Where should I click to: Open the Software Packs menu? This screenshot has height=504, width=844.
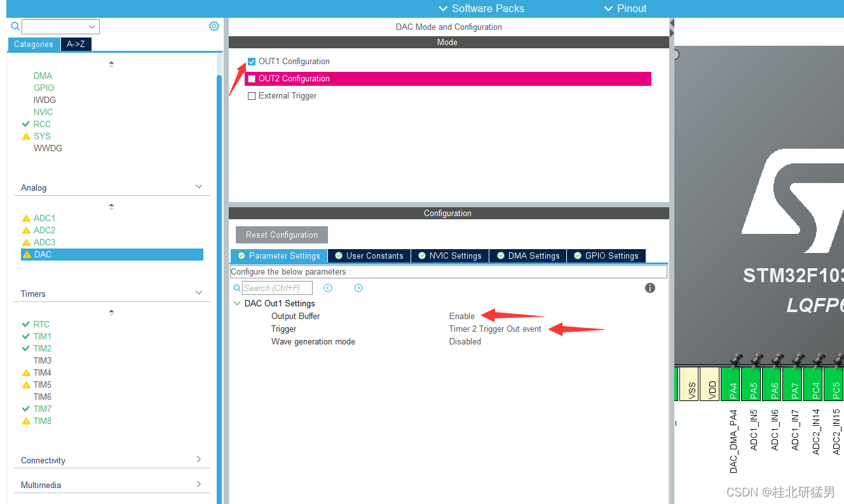click(481, 8)
